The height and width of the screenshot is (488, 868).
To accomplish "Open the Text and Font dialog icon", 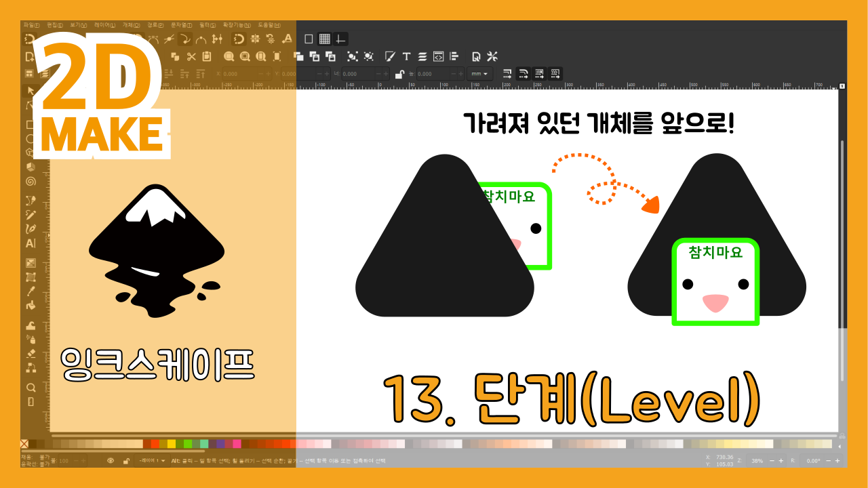I will 406,56.
